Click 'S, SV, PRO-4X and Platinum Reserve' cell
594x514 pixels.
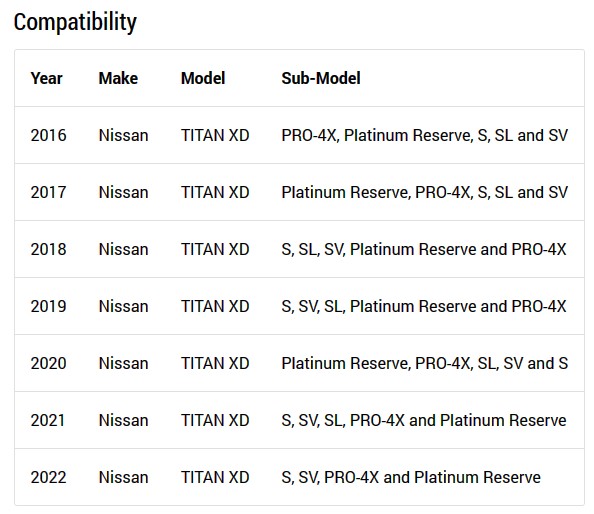pos(411,478)
